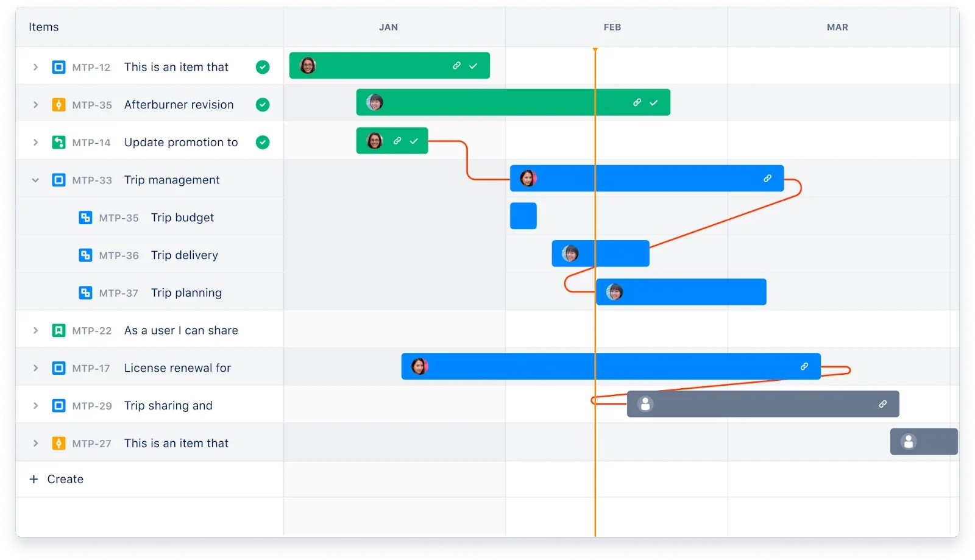Expand the MTP-12 row chevron
This screenshot has height=560, width=975.
tap(35, 67)
